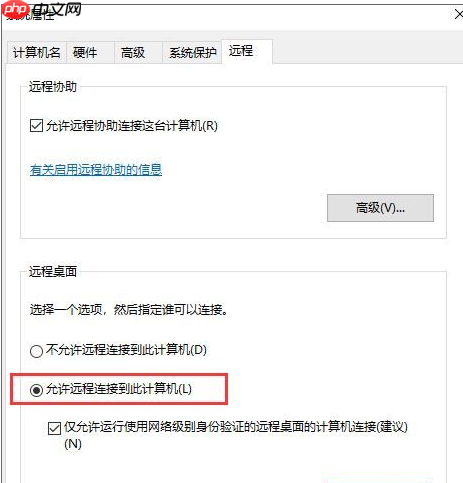Click the 高级(V)... button
Image resolution: width=463 pixels, height=483 pixels.
point(380,208)
